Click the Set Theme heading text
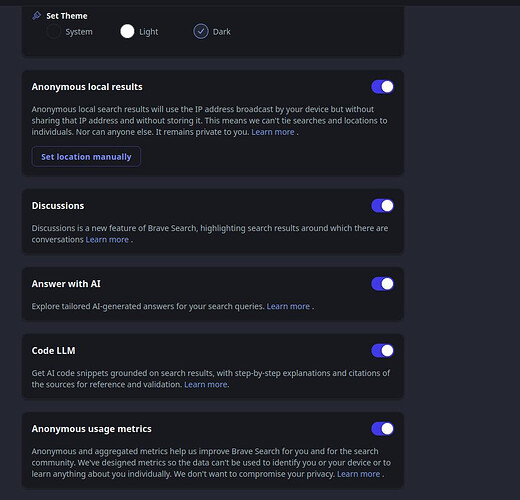 [x=67, y=16]
